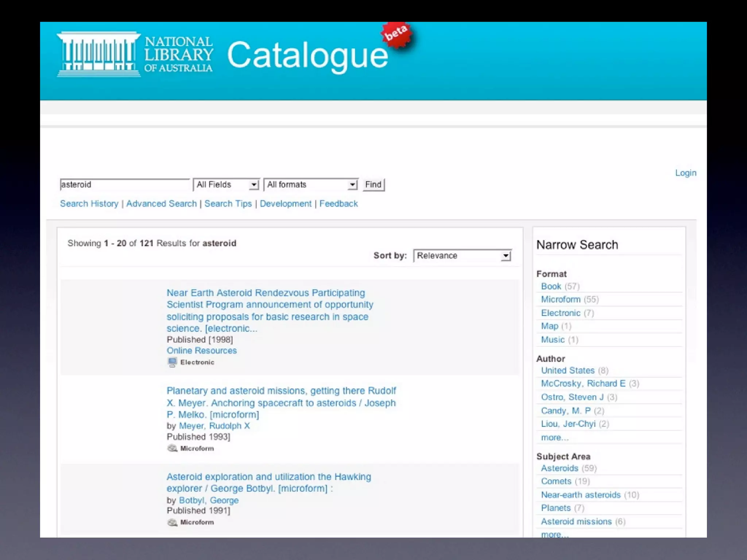Go to Advanced Search
The width and height of the screenshot is (747, 560).
(x=162, y=203)
